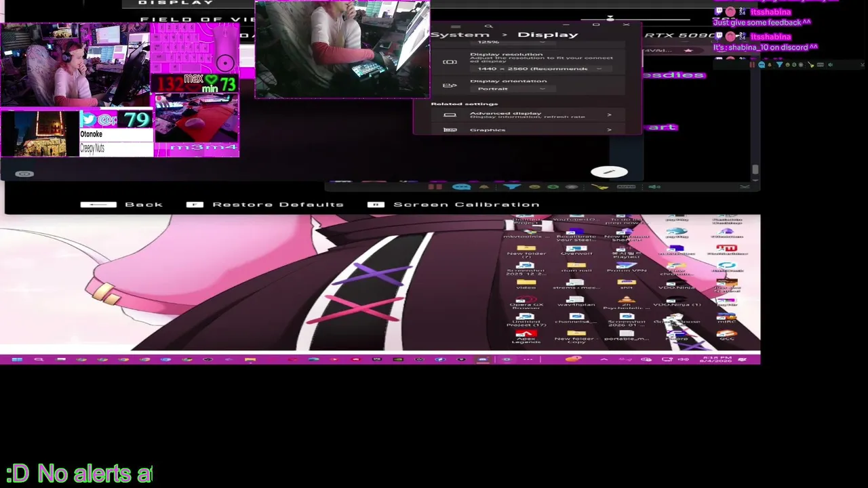Open the Opera GX Browser desktop shortcut
This screenshot has width=868, height=488.
click(x=526, y=302)
